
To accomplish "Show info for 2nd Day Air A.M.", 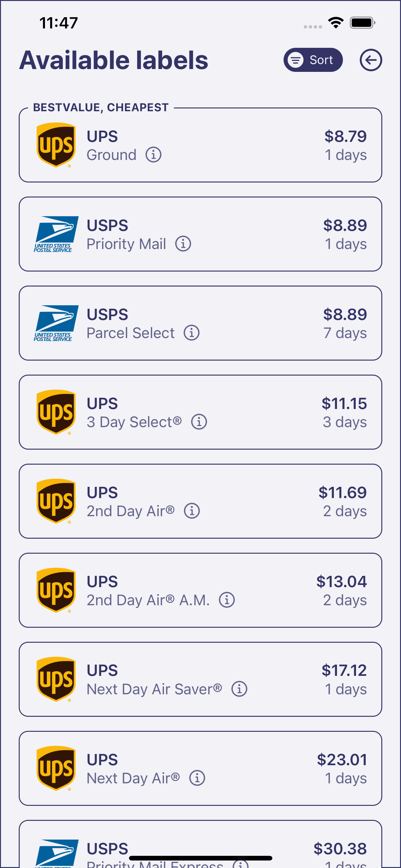I will 227,600.
